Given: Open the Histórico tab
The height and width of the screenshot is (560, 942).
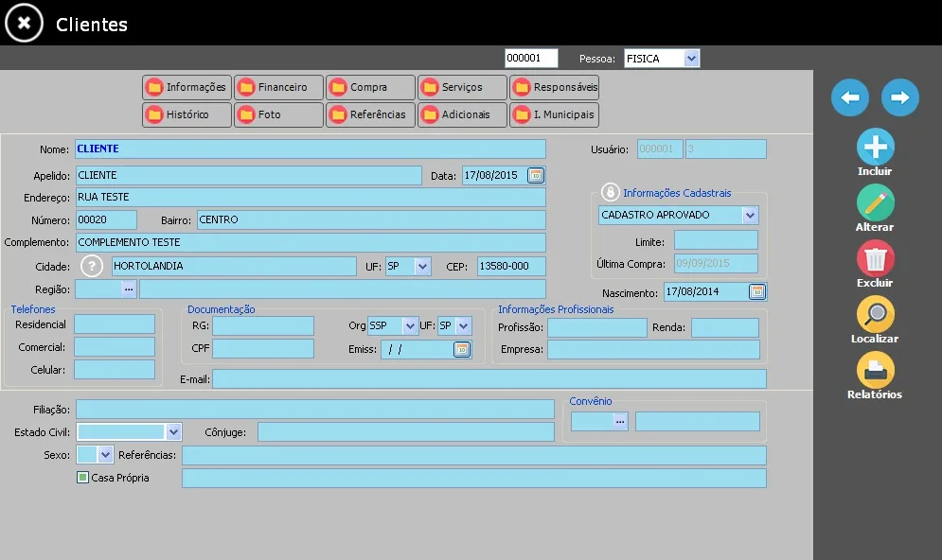Looking at the screenshot, I should [x=187, y=114].
